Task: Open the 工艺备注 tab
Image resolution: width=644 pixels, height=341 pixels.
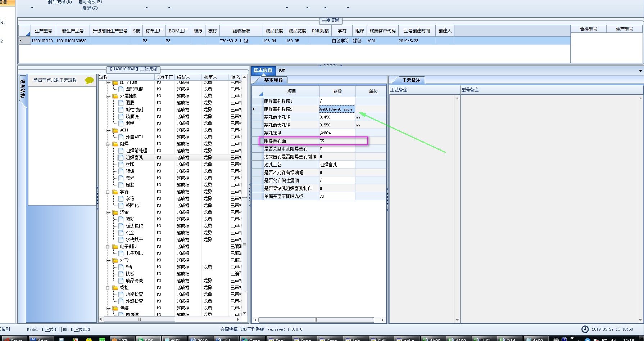Action: click(x=411, y=80)
